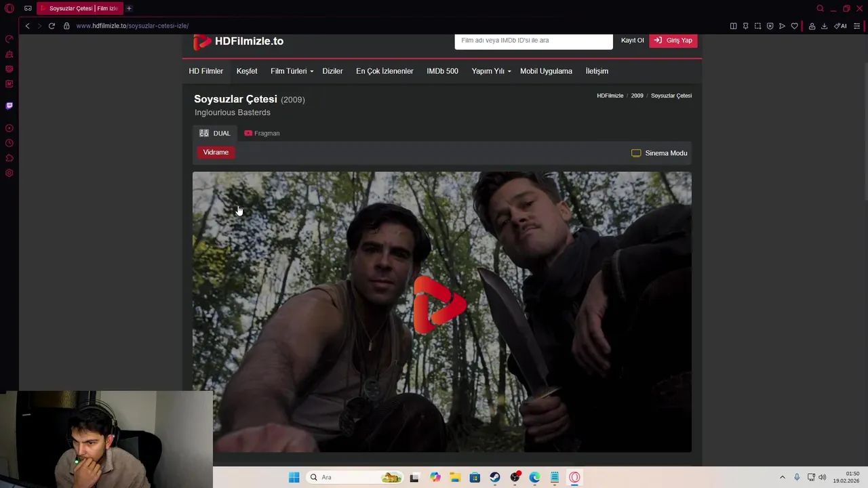The width and height of the screenshot is (868, 488).
Task: Reload the current page
Action: tap(52, 26)
